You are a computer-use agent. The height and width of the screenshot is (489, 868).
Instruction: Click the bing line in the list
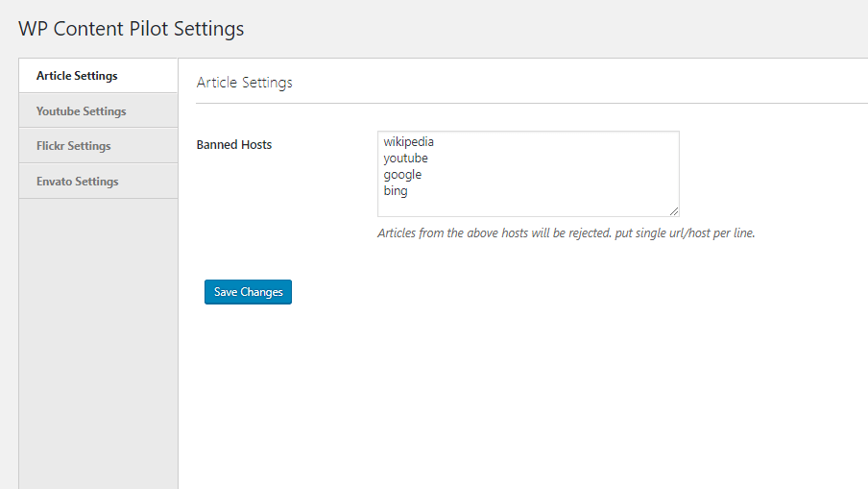[396, 191]
